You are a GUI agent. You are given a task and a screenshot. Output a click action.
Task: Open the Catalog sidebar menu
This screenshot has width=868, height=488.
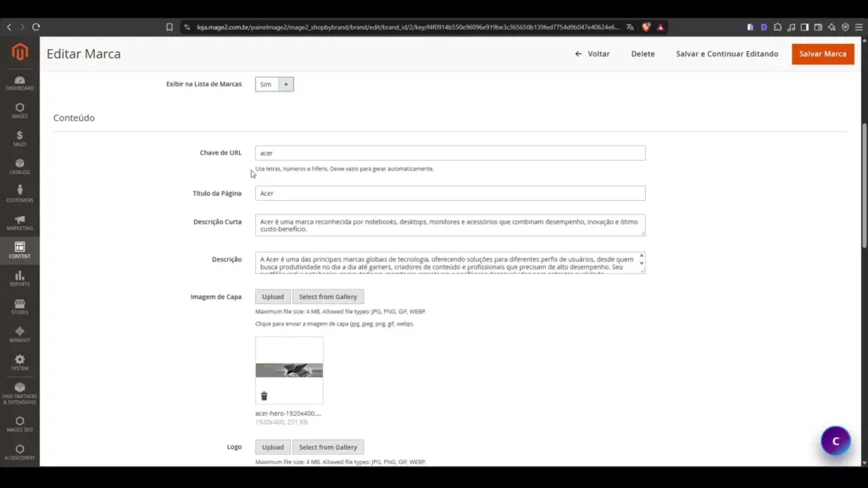point(20,167)
